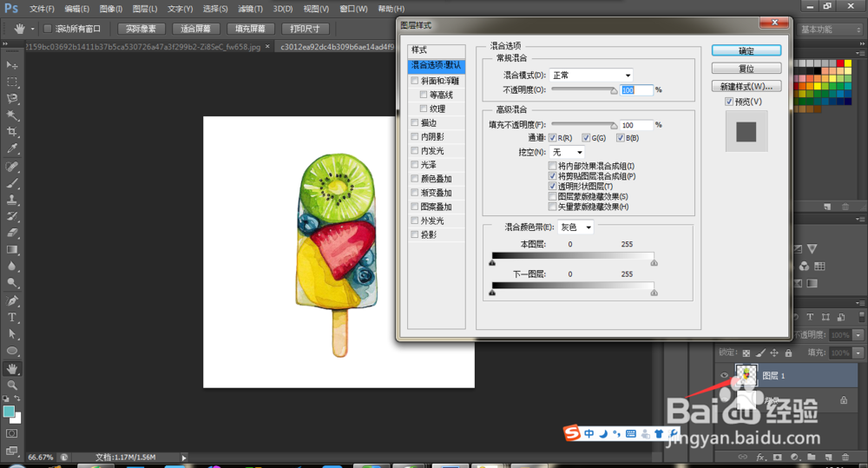Viewport: 868px width, 468px height.
Task: Open the 滤镜(T) menu
Action: 250,9
